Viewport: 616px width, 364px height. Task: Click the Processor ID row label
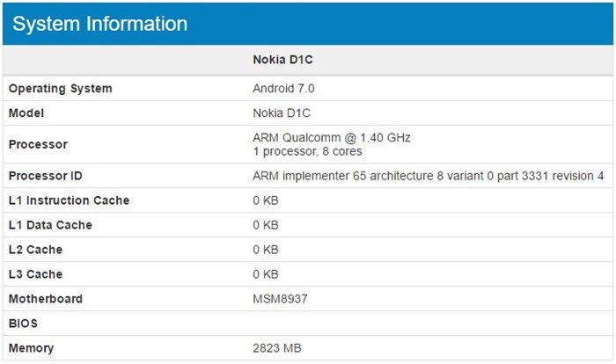coord(45,176)
